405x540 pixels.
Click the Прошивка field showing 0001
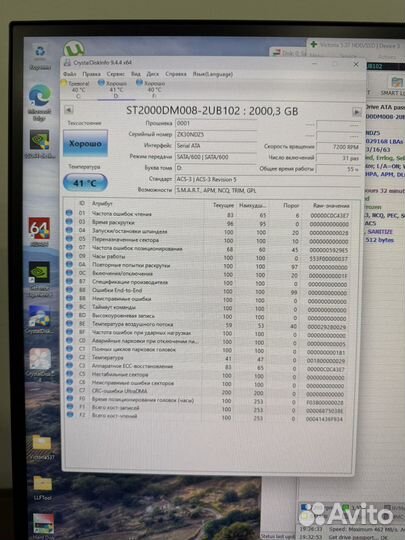click(216, 123)
